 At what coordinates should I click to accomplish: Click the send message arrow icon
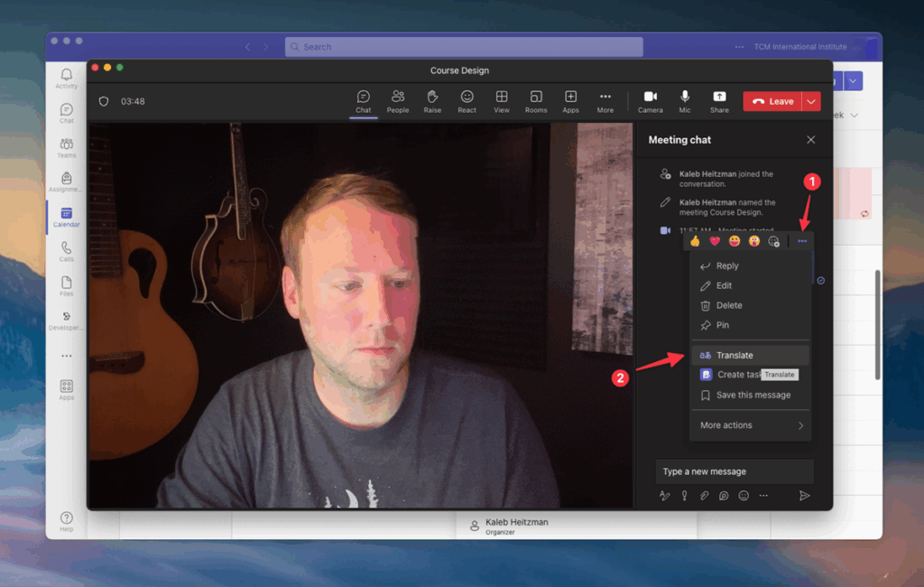pos(804,495)
